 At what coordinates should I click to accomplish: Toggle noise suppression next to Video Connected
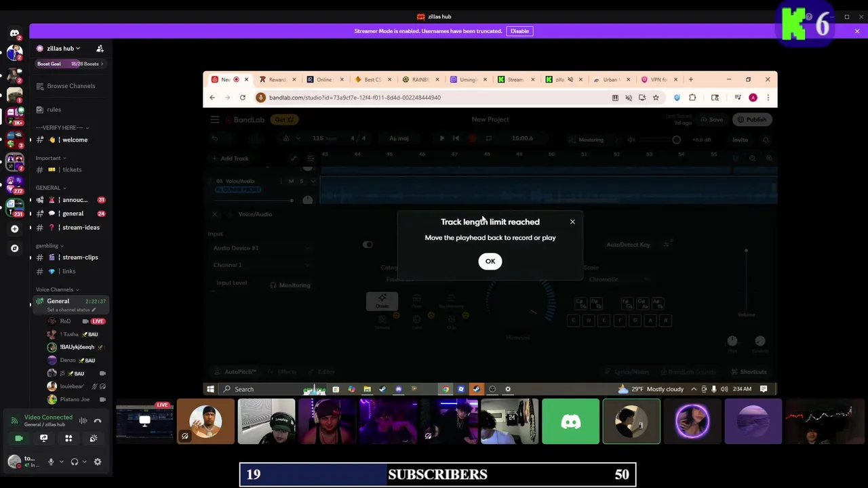pos(83,420)
